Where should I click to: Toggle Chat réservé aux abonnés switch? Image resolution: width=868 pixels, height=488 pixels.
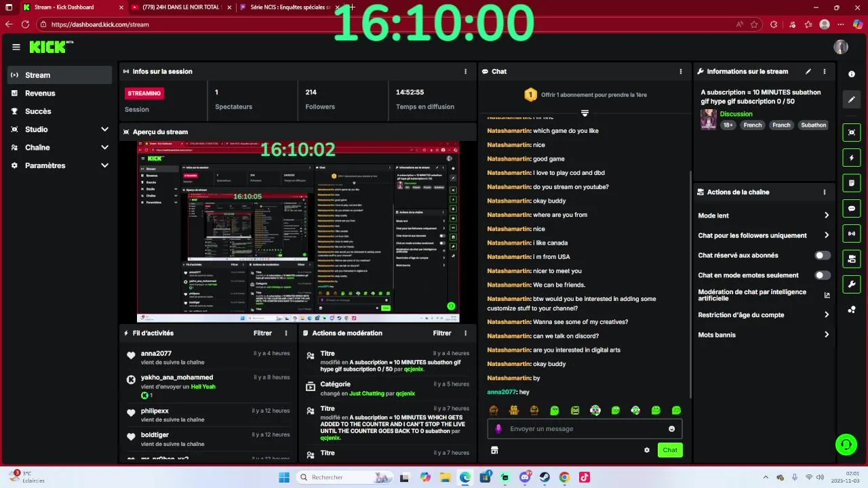(x=822, y=256)
